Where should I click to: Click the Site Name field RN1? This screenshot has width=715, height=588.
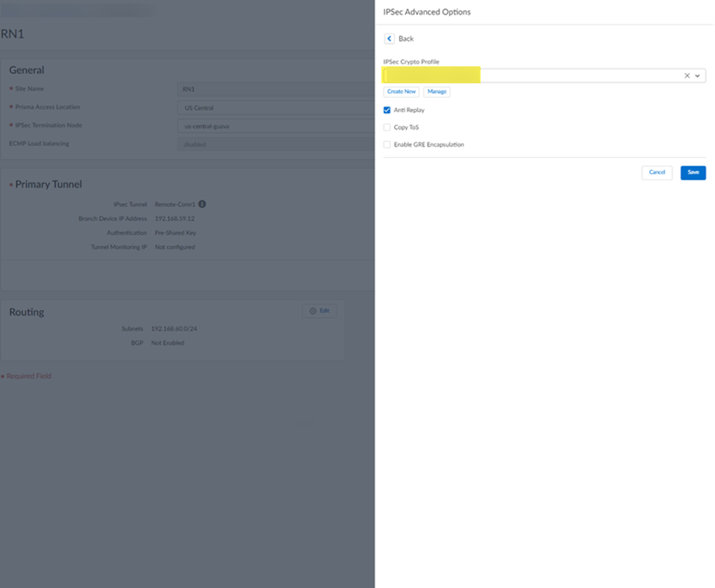[x=276, y=89]
